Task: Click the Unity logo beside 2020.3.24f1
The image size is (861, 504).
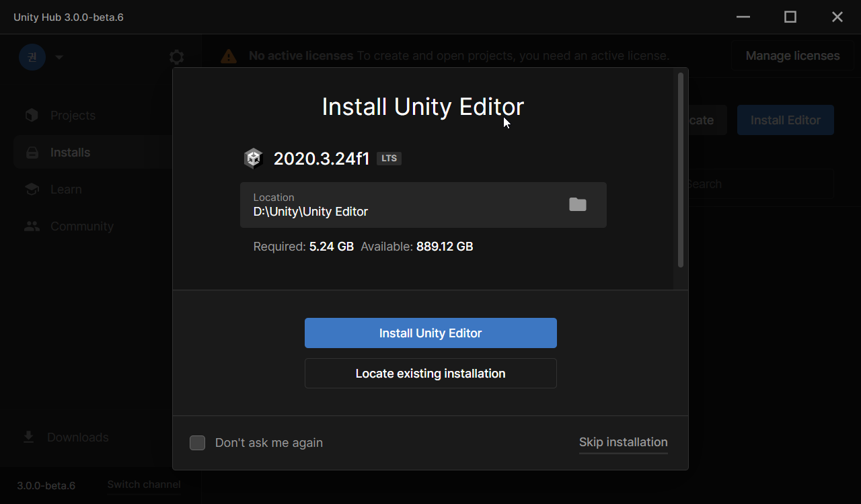Action: (253, 159)
